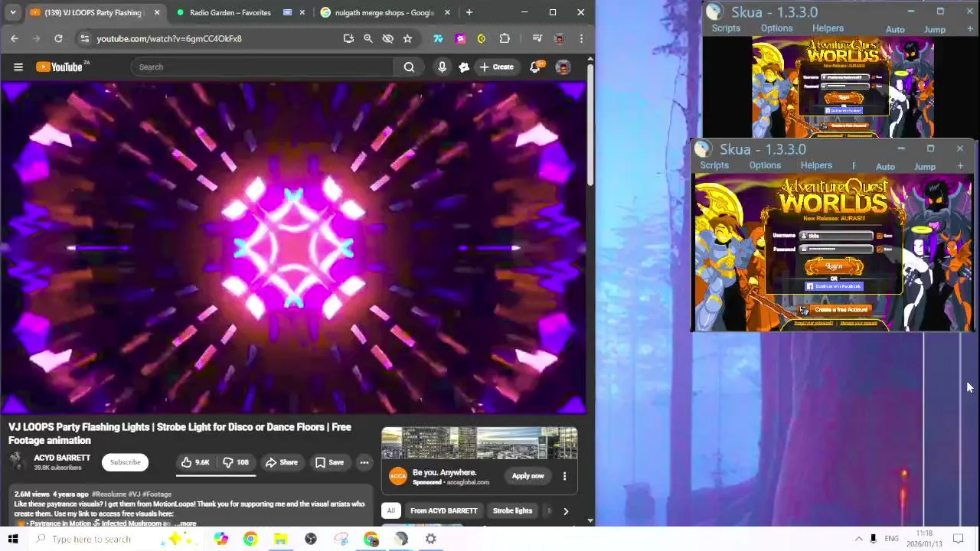Open the browser Extensions puzzle icon

coord(505,38)
